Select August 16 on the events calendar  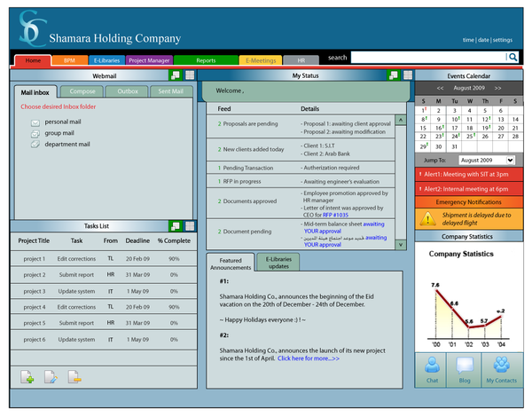tap(439, 128)
